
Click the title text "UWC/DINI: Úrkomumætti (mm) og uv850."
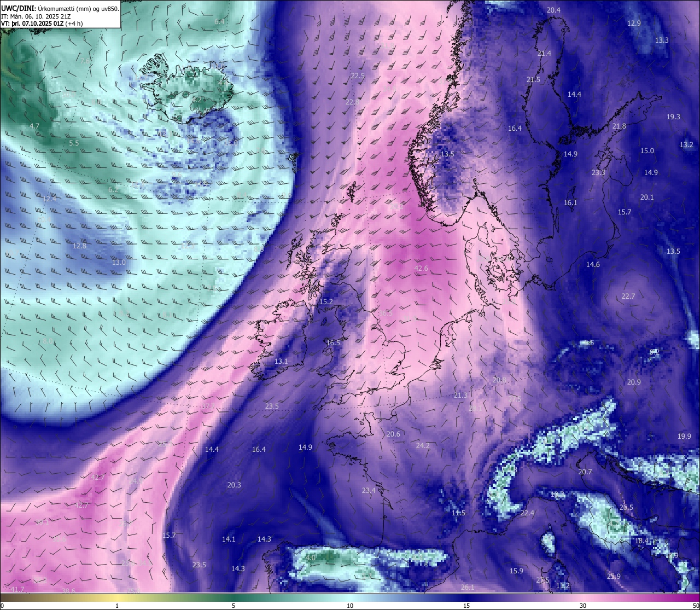coord(60,9)
